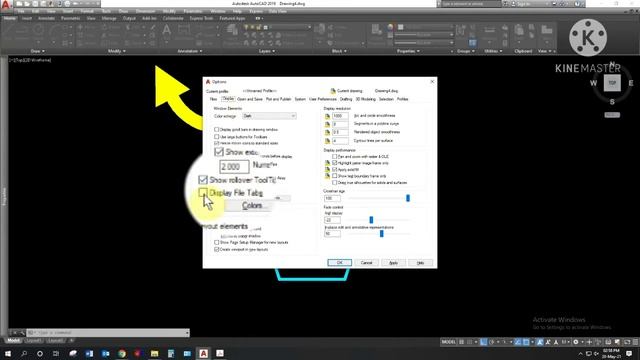
Task: Expand the Annotation panel dropdown
Action: tap(189, 51)
